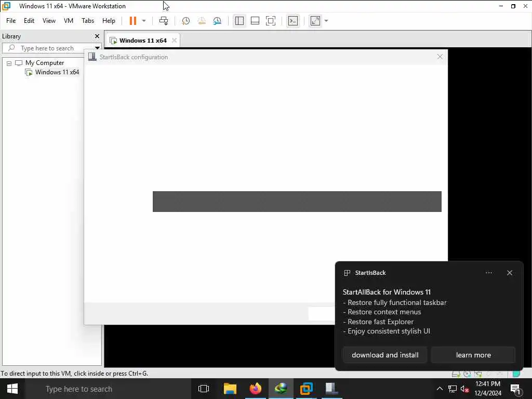This screenshot has width=532, height=399.
Task: Close the Windows 11 x64 tab
Action: pos(174,41)
